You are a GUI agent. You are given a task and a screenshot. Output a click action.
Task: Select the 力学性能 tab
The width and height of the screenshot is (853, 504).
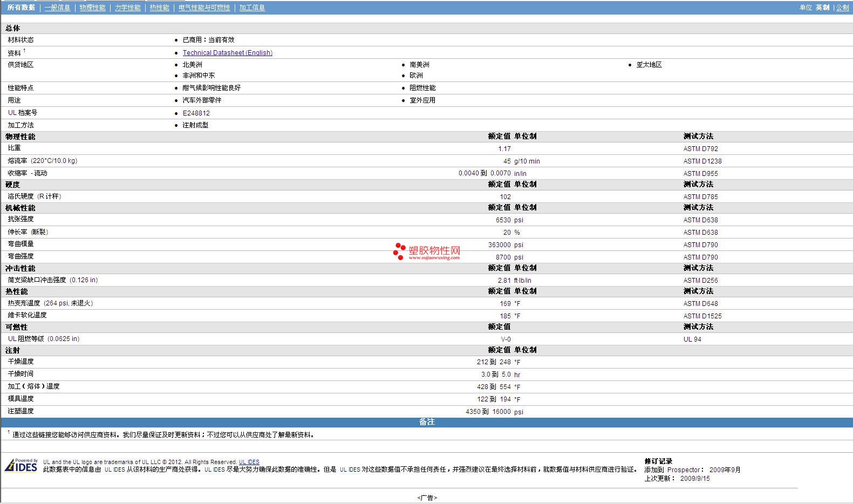[127, 8]
